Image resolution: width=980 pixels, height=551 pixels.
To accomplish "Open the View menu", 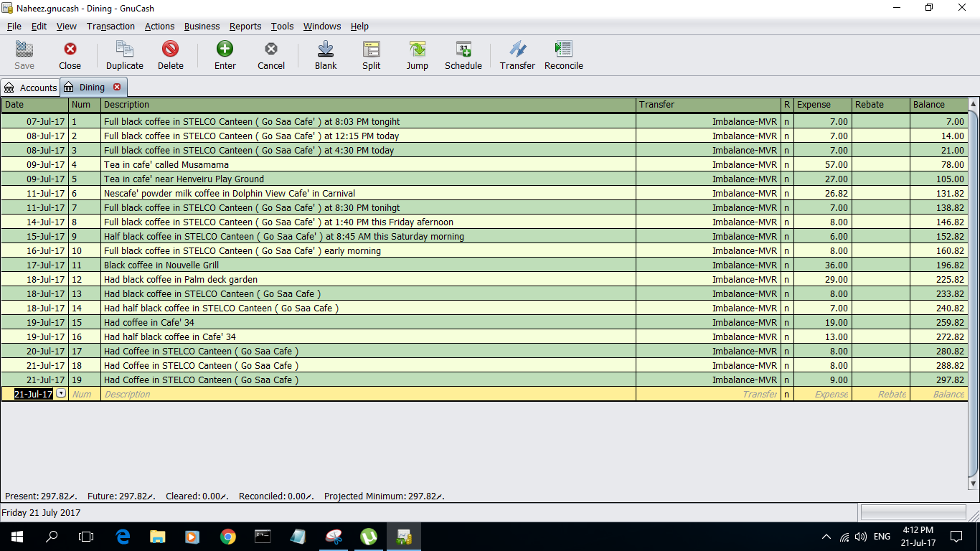I will tap(67, 26).
